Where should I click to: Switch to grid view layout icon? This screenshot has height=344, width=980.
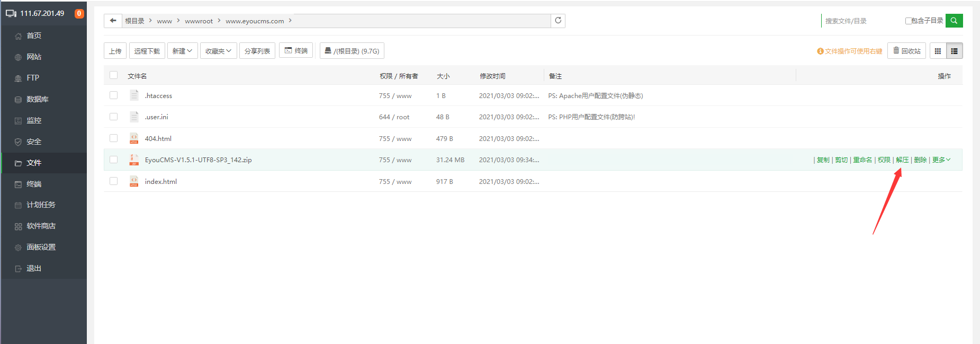click(x=938, y=51)
